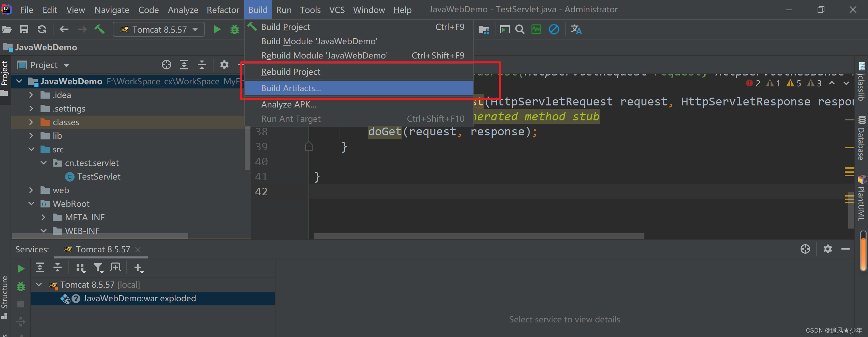The height and width of the screenshot is (337, 868).
Task: Click Collapse All icon in Services toolbar
Action: [x=58, y=268]
